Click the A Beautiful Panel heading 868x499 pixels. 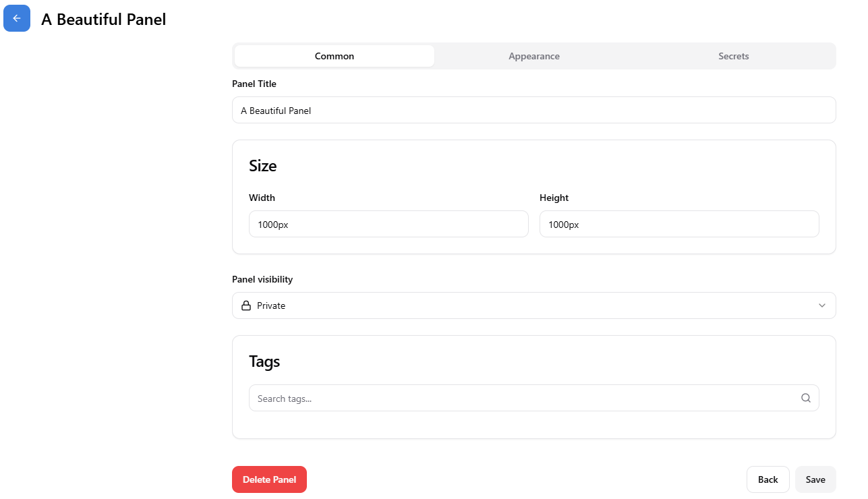(103, 20)
